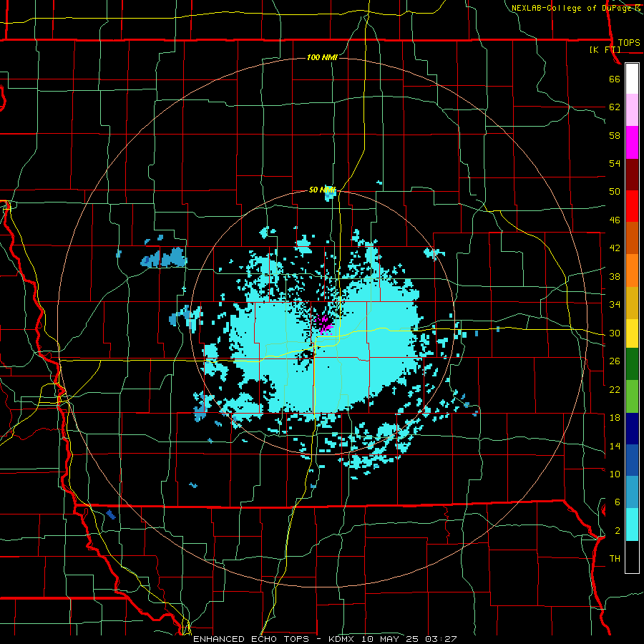
Task: Click the white swatch in the tops legend
Action: (x=632, y=79)
